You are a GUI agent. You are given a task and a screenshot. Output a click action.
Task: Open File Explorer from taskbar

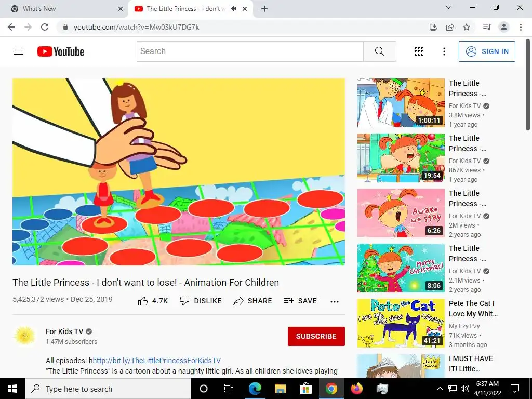coord(280,389)
